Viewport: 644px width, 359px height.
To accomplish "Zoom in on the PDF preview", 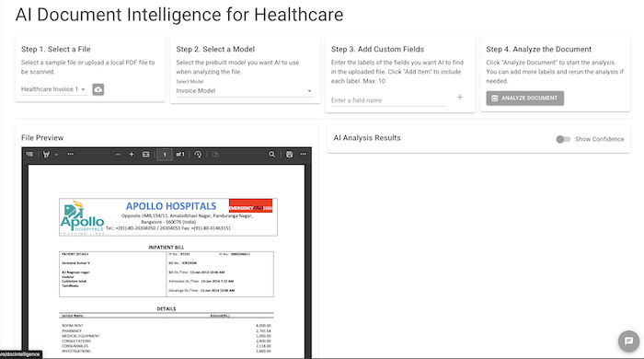I will point(132,155).
